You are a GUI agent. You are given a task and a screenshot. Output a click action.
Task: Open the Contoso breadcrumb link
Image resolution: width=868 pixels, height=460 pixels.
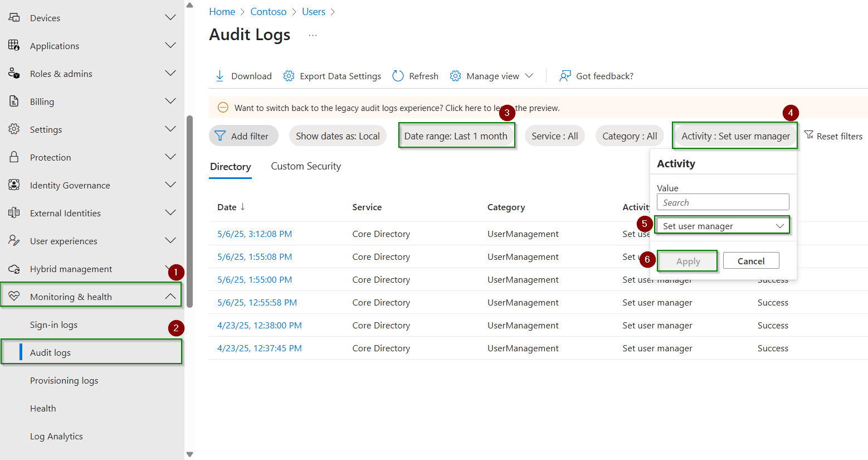[x=268, y=11]
